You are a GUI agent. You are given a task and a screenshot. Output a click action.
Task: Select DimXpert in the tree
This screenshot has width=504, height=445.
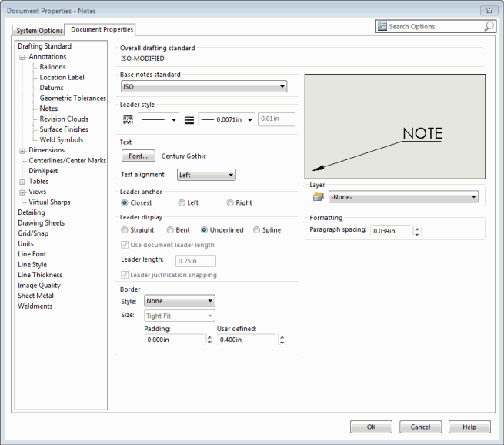(43, 171)
